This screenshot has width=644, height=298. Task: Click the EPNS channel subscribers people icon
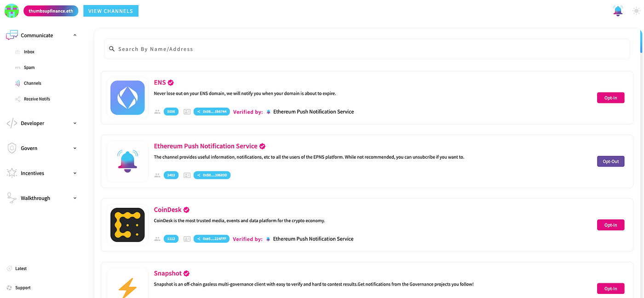pyautogui.click(x=157, y=175)
